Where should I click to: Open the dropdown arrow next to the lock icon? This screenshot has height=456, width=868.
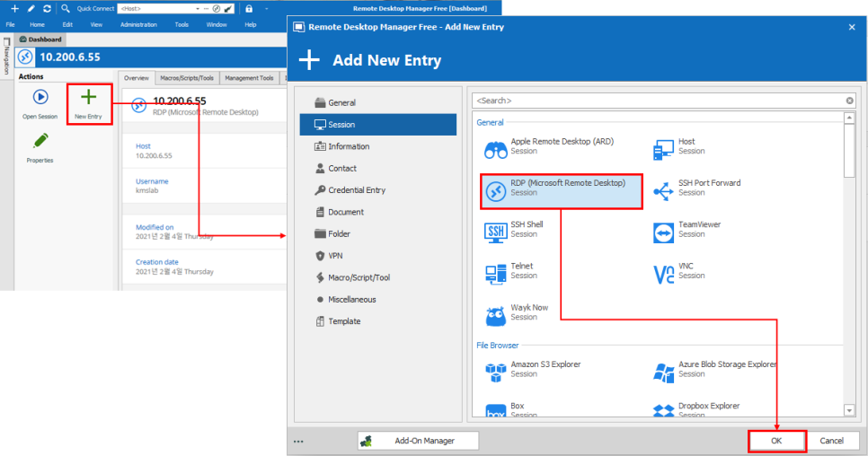[266, 9]
